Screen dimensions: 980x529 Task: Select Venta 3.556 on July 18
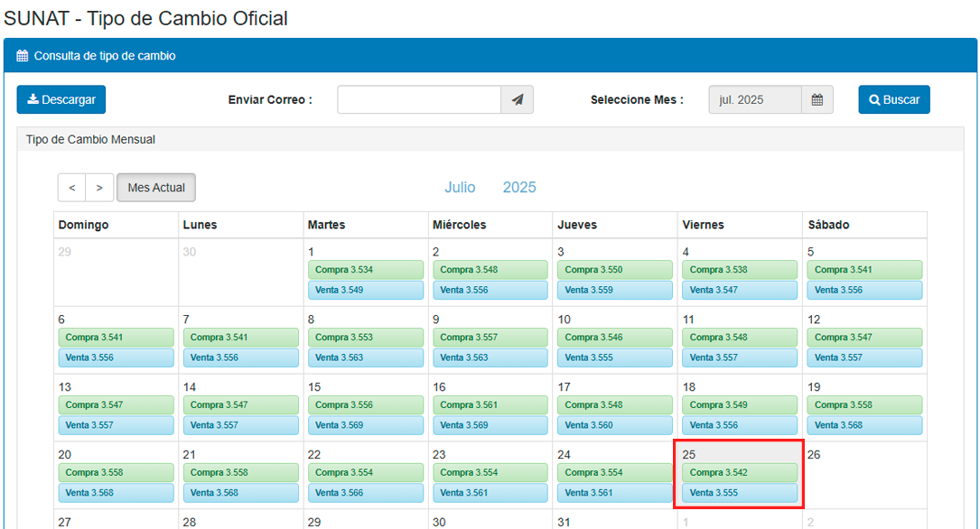740,424
